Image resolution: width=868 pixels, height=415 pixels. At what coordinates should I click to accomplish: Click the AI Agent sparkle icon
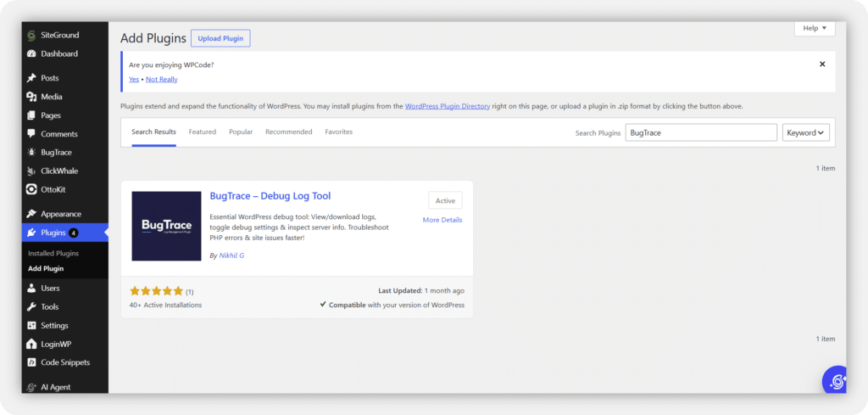31,387
